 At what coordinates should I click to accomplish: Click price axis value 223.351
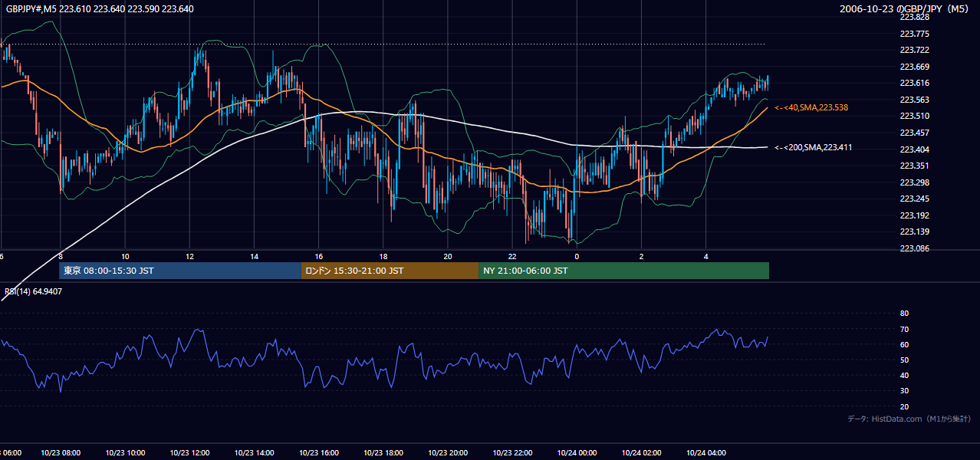pyautogui.click(x=914, y=166)
